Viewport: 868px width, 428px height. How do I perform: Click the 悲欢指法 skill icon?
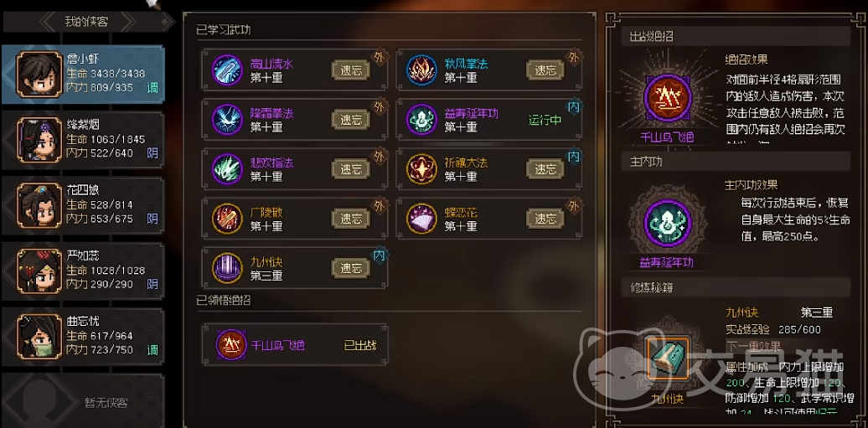(227, 169)
